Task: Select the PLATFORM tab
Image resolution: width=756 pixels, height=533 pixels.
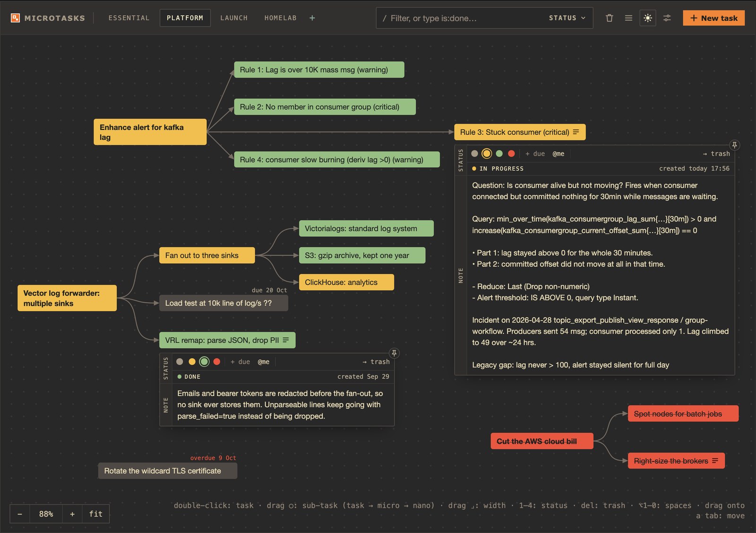Action: [x=185, y=18]
